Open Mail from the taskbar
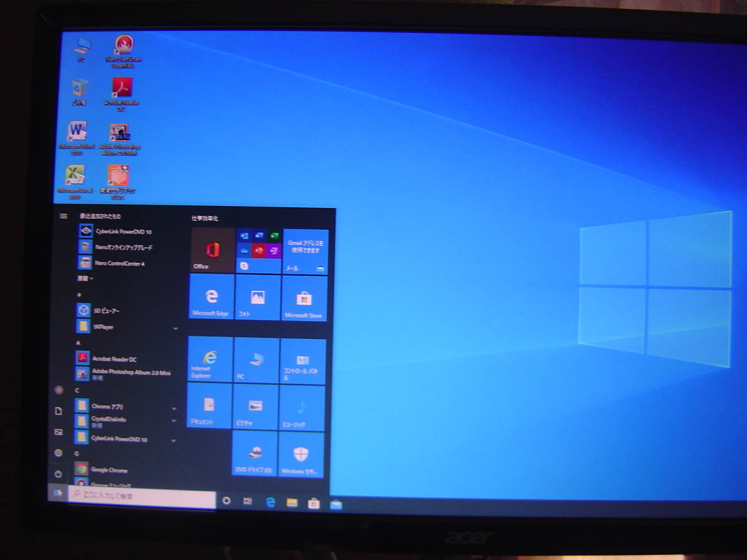 (x=336, y=505)
